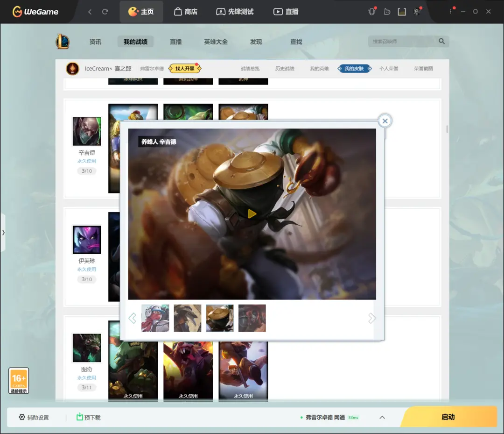Click the antler-shaped notification icon
The height and width of the screenshot is (434, 504).
[x=372, y=12]
